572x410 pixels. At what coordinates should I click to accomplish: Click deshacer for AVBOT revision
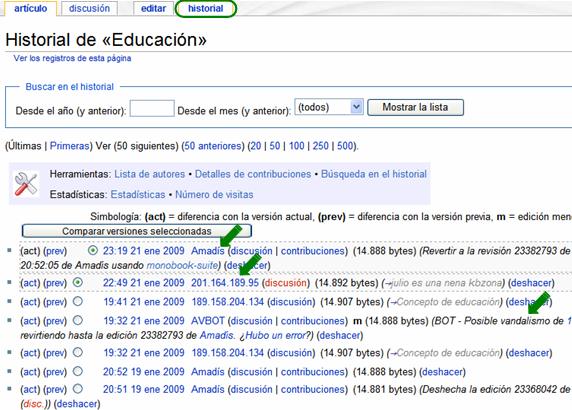(x=340, y=335)
